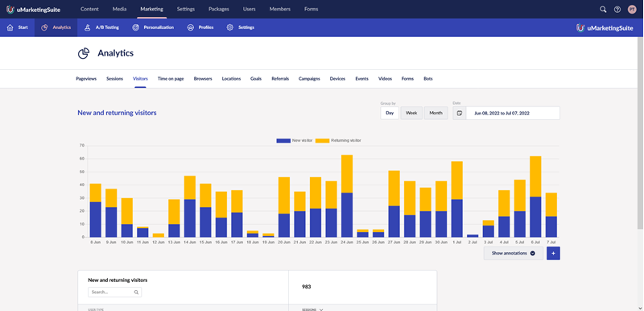Switch to the analytics Forms tab
Image resolution: width=644 pixels, height=311 pixels.
pos(407,79)
